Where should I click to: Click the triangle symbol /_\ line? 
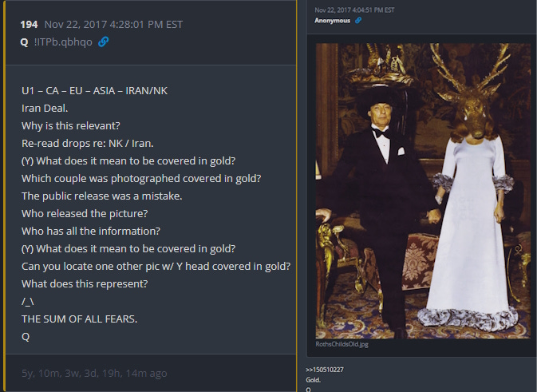coord(27,302)
